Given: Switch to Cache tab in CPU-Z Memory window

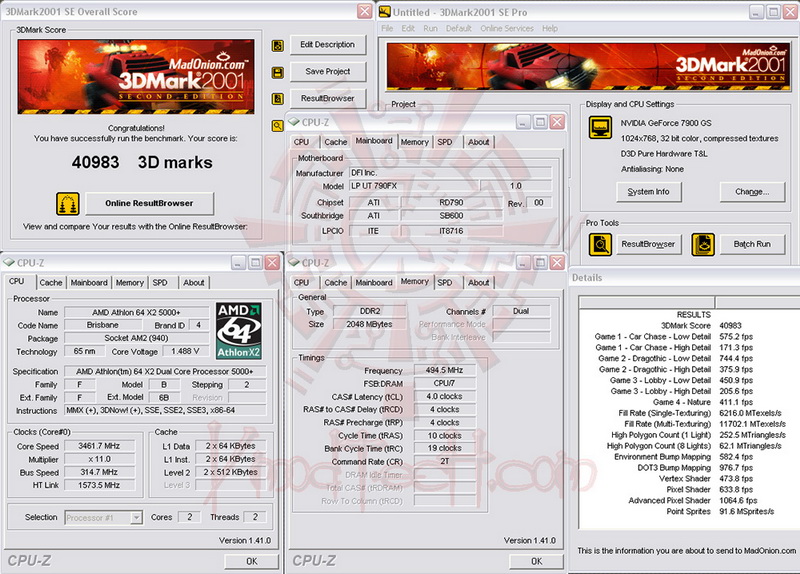Looking at the screenshot, I should tap(335, 283).
